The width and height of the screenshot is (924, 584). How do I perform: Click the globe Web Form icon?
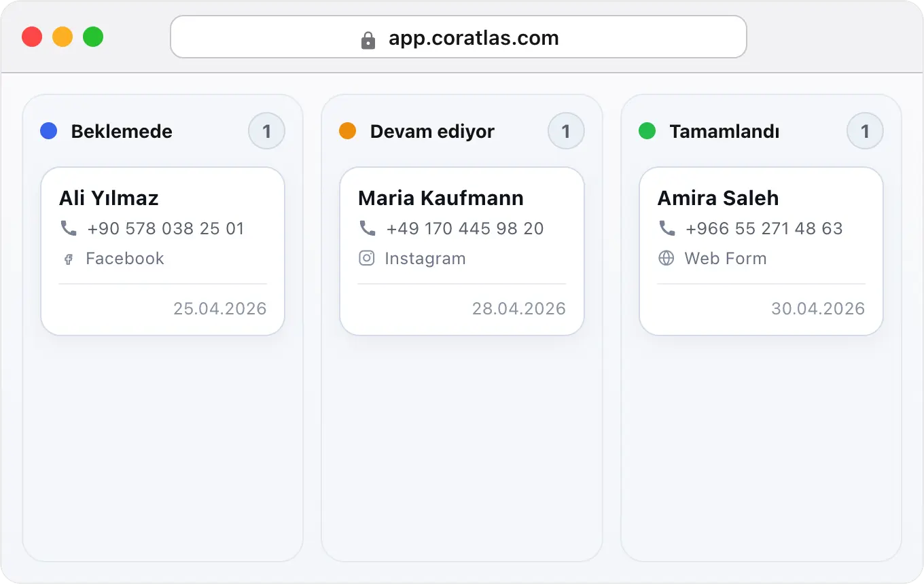coord(667,258)
